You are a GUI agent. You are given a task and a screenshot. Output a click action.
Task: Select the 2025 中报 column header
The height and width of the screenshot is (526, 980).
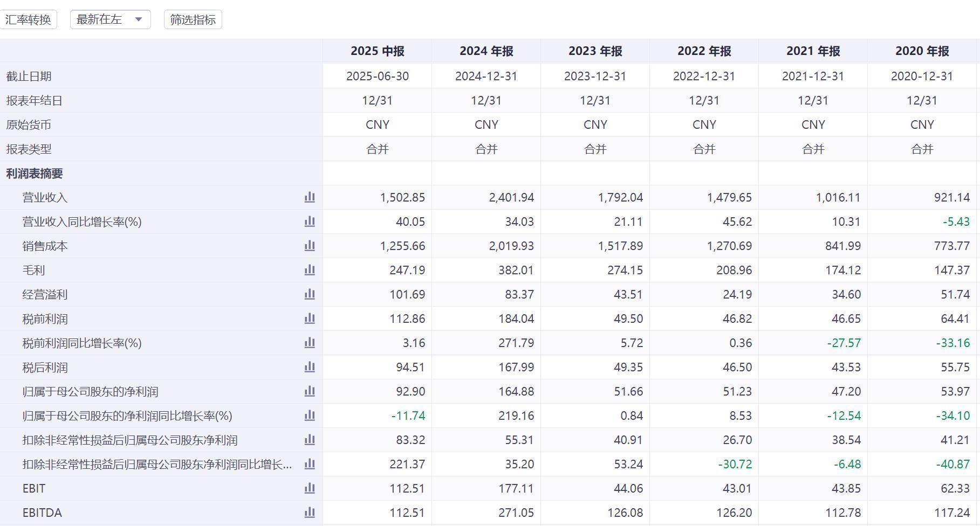pos(377,51)
